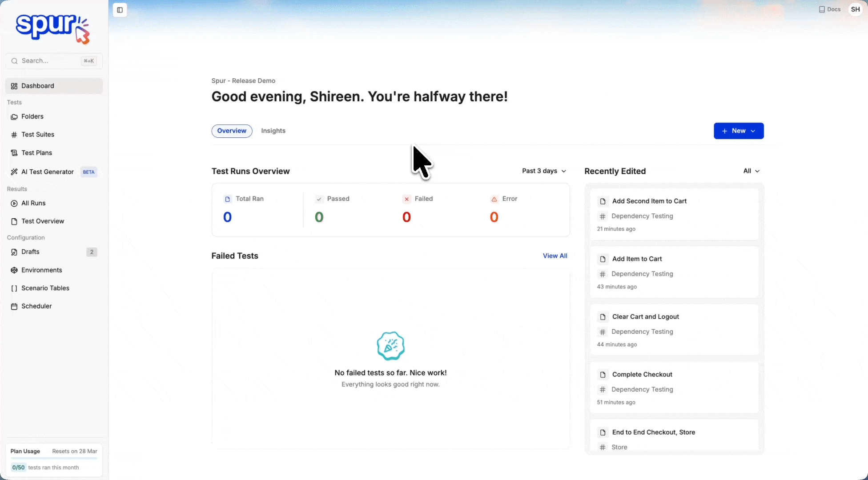This screenshot has width=868, height=480.
Task: Switch to the Insights tab
Action: 273,131
